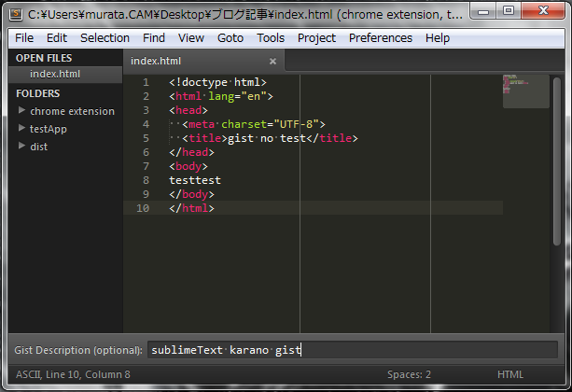Close the Sublime Text window
Screen dimensions: 572x392
543,11
